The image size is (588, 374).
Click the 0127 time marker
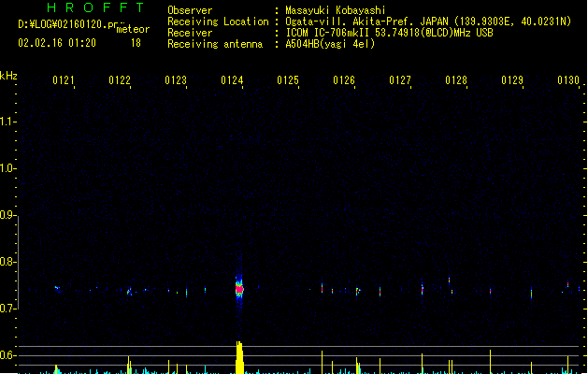(400, 80)
